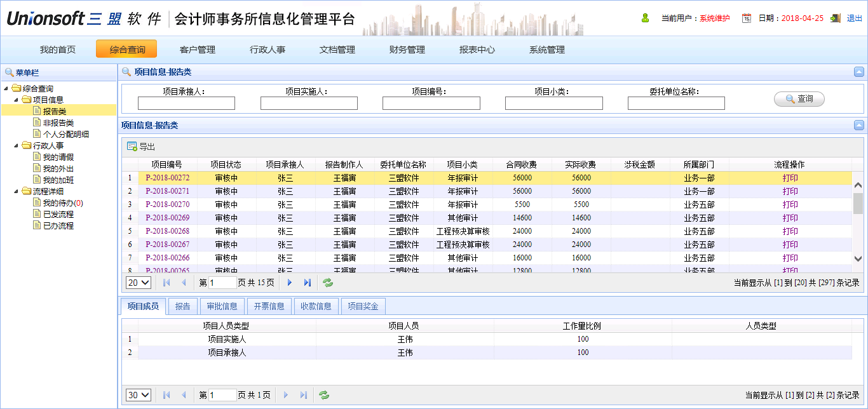Collapse the search panel with top arrow button
The image size is (868, 409).
point(859,72)
